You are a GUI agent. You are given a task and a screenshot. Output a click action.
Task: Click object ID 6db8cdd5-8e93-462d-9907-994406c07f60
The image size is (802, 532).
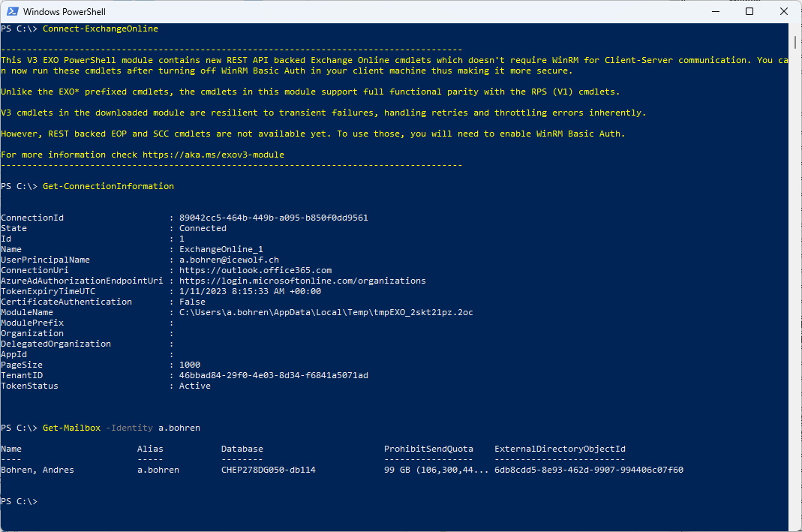pyautogui.click(x=589, y=470)
